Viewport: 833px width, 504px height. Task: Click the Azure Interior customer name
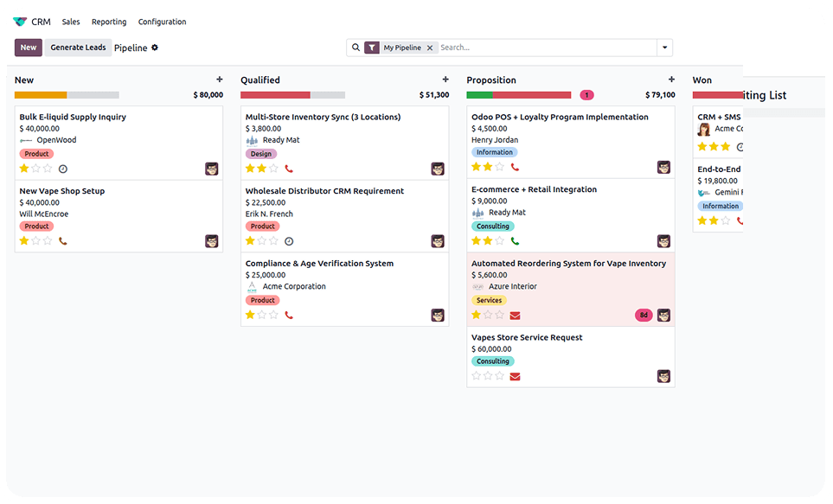tap(513, 286)
